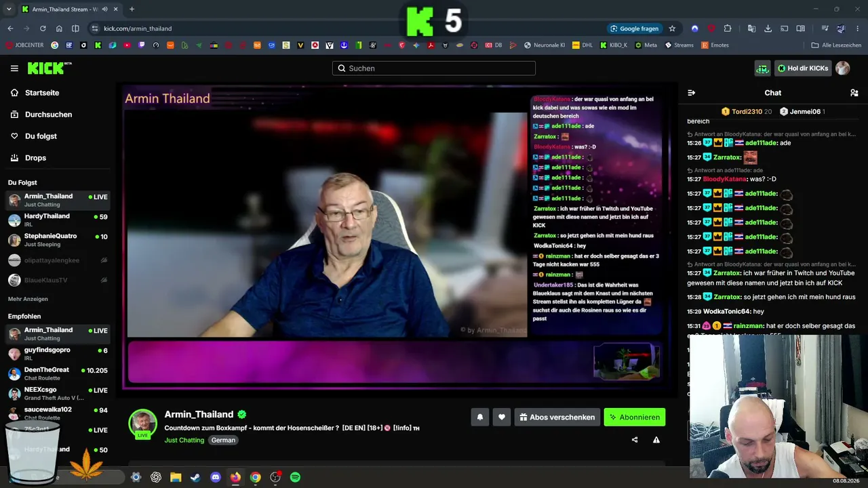Image resolution: width=868 pixels, height=488 pixels.
Task: Mute the Armin_Thailand Stream tab audio
Action: click(x=104, y=9)
